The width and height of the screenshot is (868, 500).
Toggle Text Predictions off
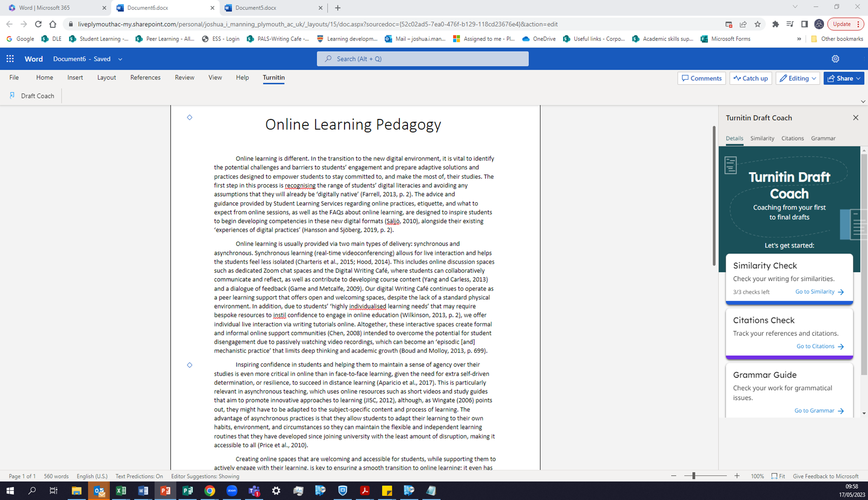point(139,476)
